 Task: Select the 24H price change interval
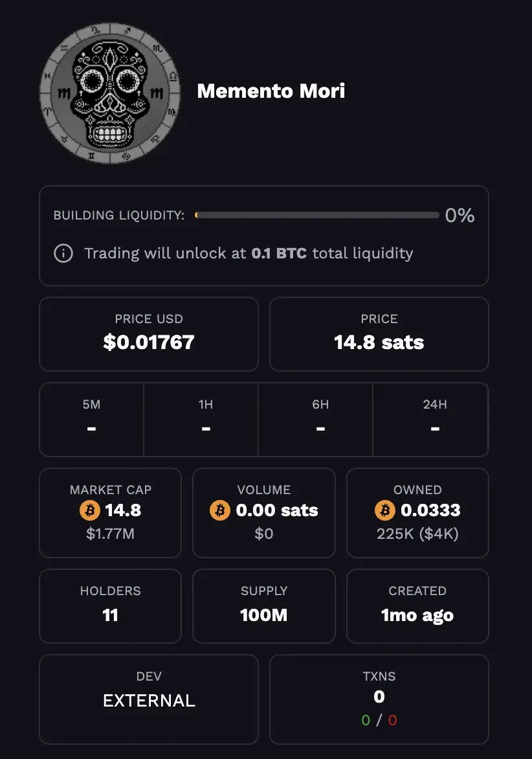click(x=435, y=420)
